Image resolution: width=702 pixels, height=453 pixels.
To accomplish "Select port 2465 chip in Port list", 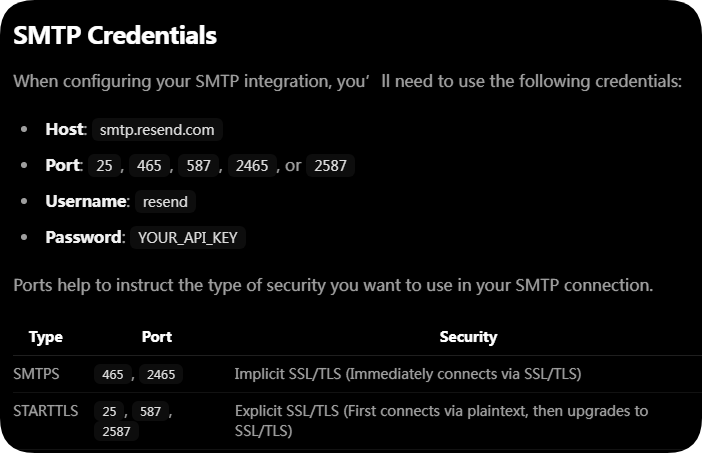I will coord(252,166).
